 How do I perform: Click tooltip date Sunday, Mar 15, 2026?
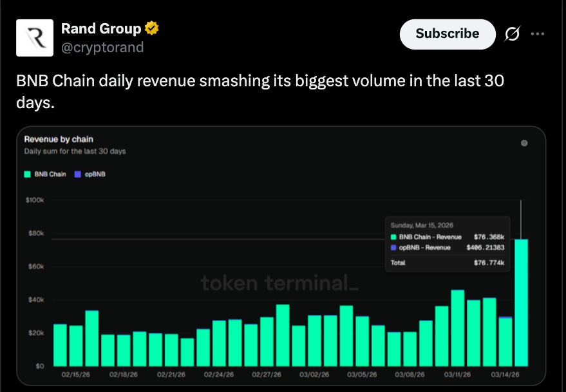click(422, 225)
